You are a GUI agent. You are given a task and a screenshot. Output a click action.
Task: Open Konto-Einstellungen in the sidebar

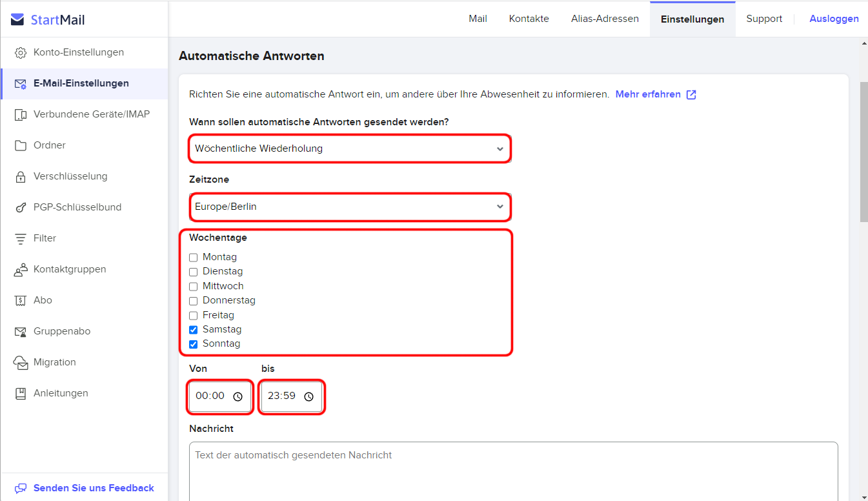coord(84,52)
